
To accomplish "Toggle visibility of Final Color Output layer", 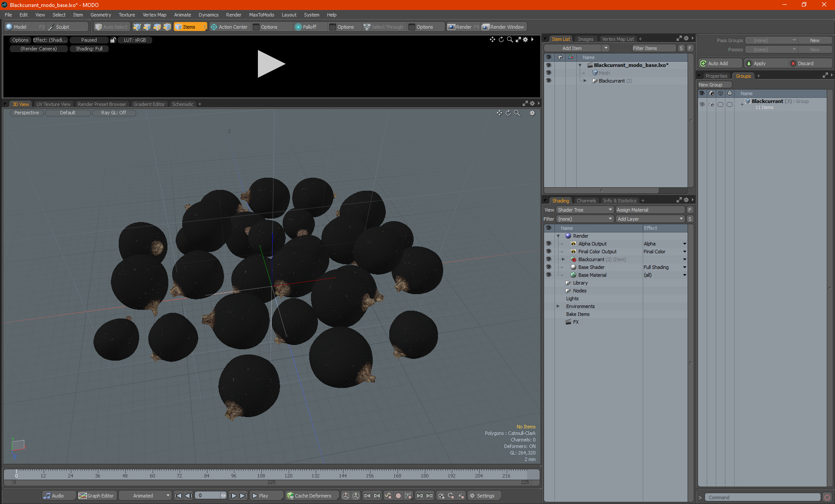I will click(548, 252).
